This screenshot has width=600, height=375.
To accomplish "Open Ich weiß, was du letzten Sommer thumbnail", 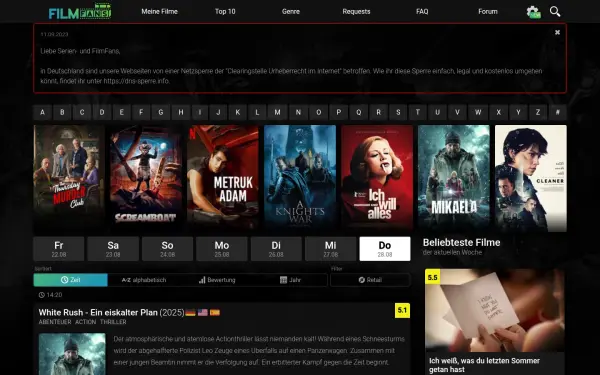I will coord(495,310).
